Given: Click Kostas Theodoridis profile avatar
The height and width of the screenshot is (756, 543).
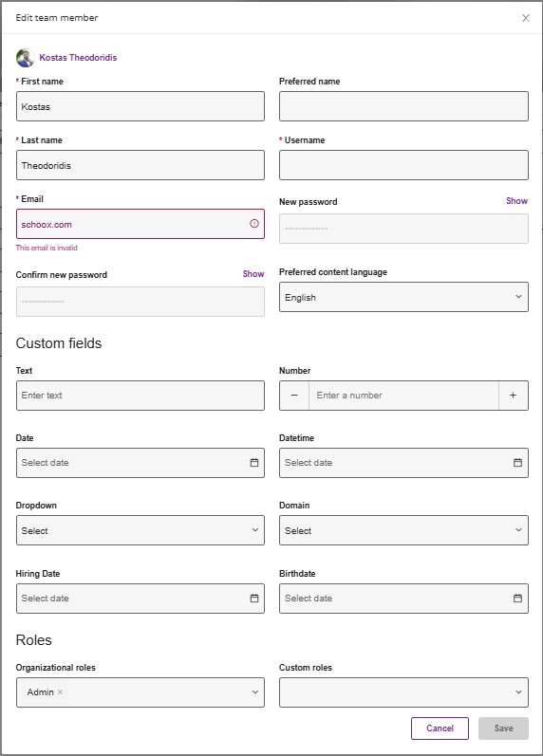Looking at the screenshot, I should pos(25,58).
